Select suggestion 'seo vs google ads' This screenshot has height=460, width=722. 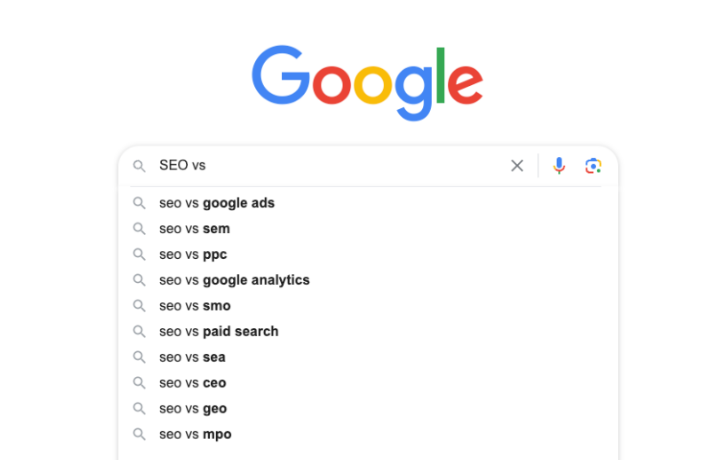pos(217,203)
